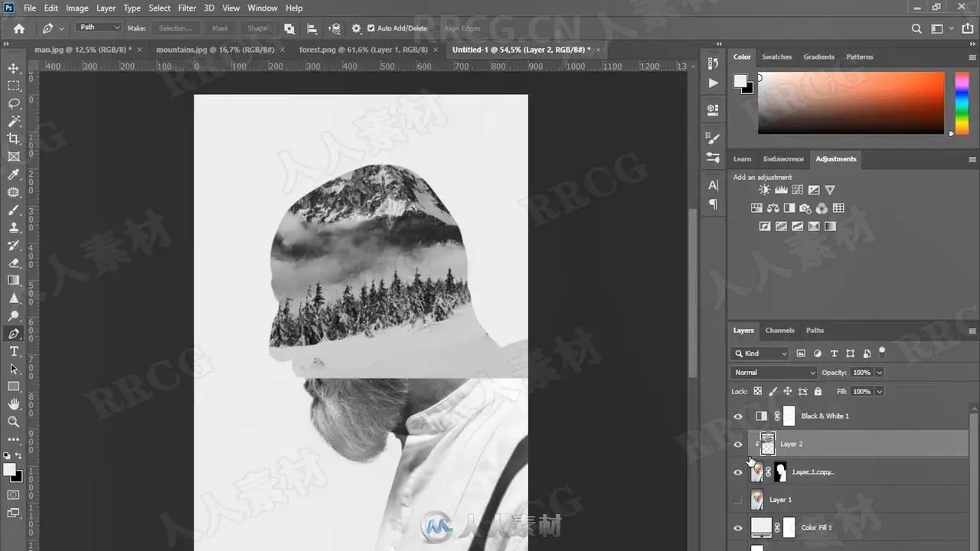
Task: Select the Horizontal Type tool
Action: 14,351
